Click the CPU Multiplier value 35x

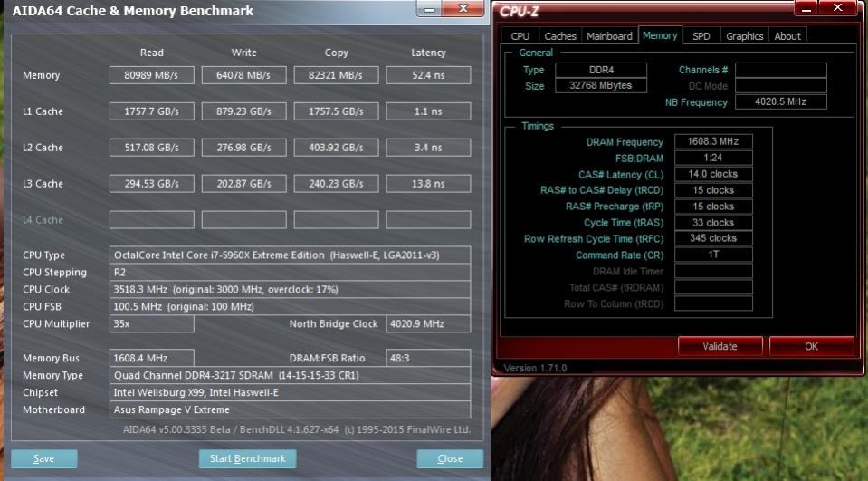152,323
